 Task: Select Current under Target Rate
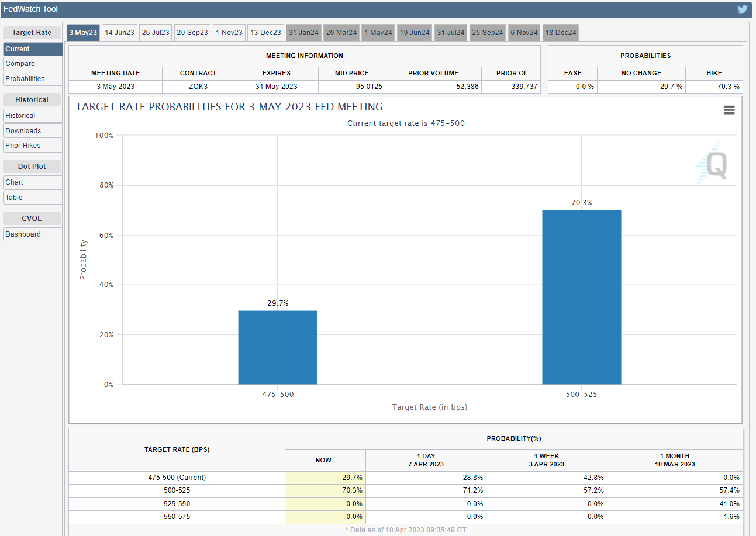click(32, 49)
